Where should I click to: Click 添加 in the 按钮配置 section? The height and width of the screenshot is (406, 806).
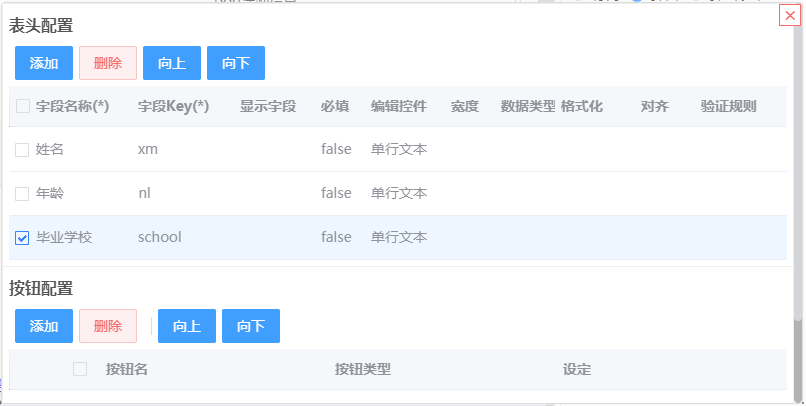44,326
